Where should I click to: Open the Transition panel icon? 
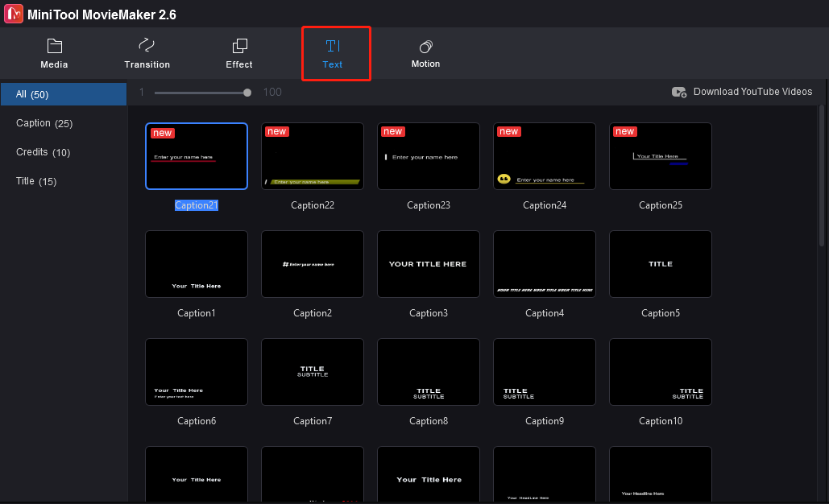point(147,46)
